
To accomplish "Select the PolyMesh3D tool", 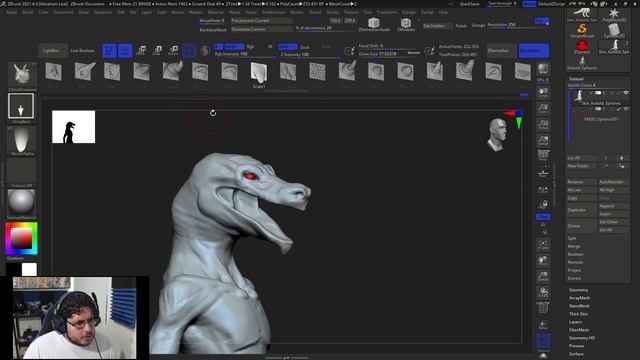I will tap(614, 15).
